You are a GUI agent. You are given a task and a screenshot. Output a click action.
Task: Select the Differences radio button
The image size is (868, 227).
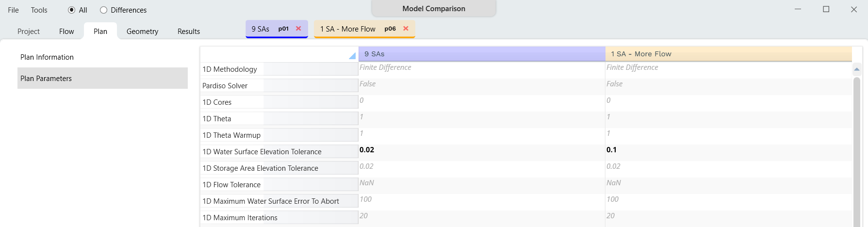pos(104,10)
